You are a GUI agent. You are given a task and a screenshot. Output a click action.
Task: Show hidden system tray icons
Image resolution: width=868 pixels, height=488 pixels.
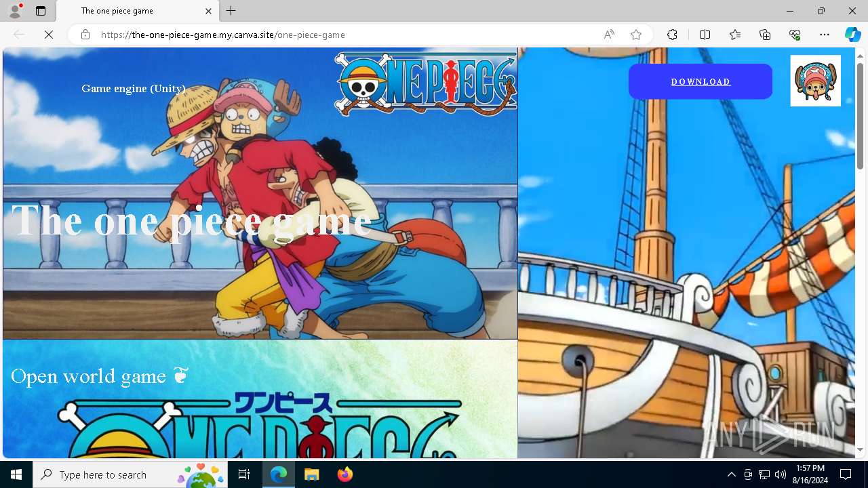[x=731, y=474]
